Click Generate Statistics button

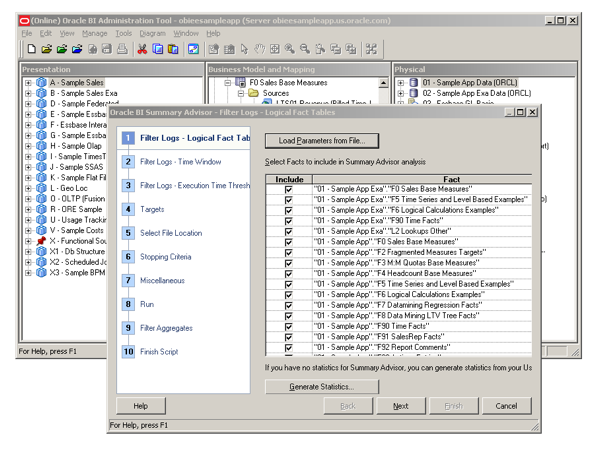(x=322, y=387)
